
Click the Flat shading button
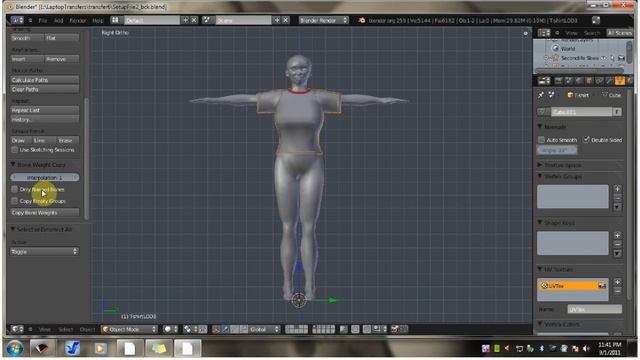click(62, 38)
